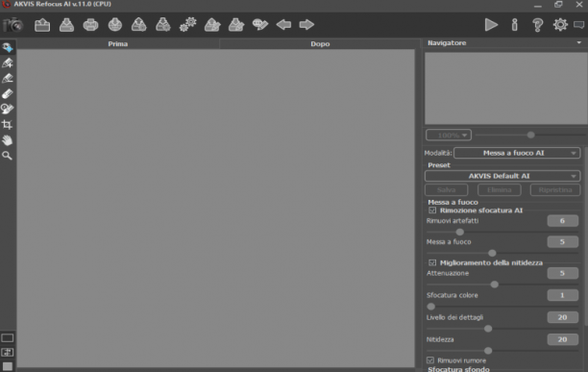Click the Nitidezza value field
The image size is (588, 372).
click(x=562, y=339)
